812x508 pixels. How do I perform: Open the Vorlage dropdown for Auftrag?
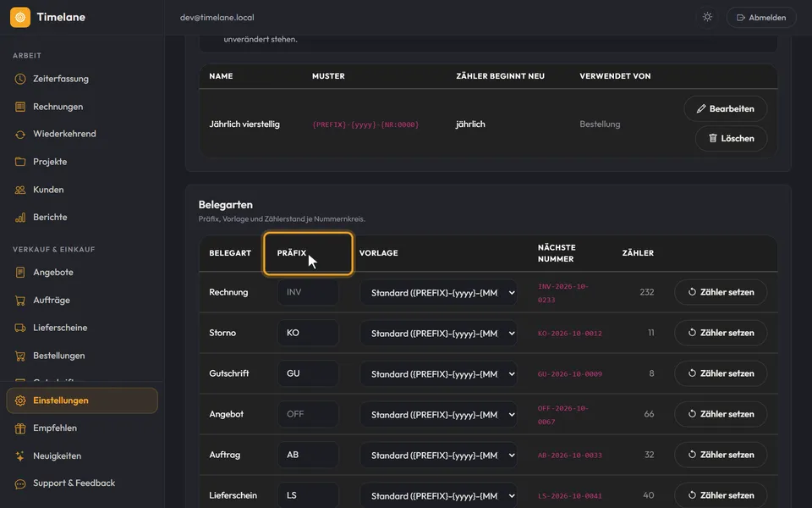coord(439,456)
